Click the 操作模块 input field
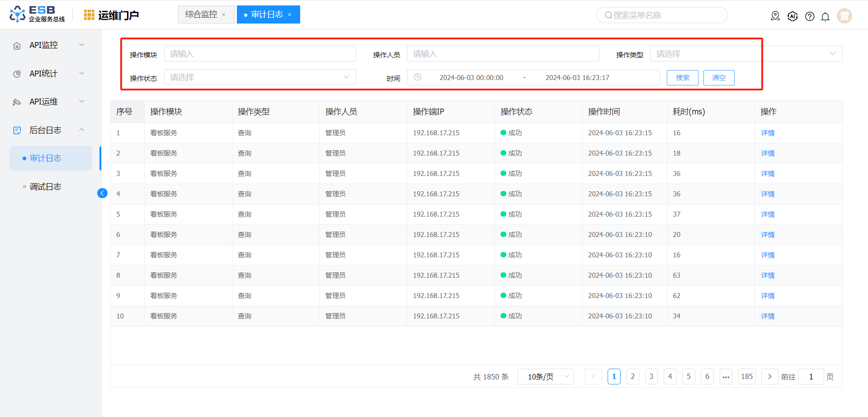This screenshot has height=417, width=868. click(260, 54)
